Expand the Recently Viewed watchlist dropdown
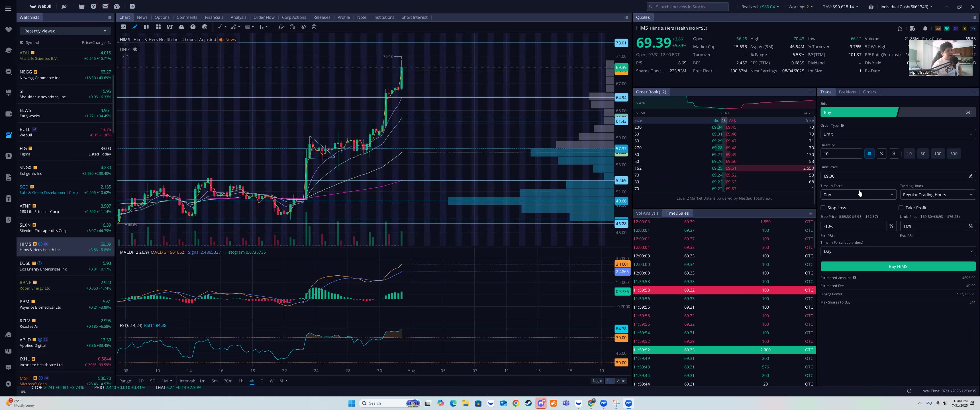Viewport: 980px width, 410px height. 65,31
